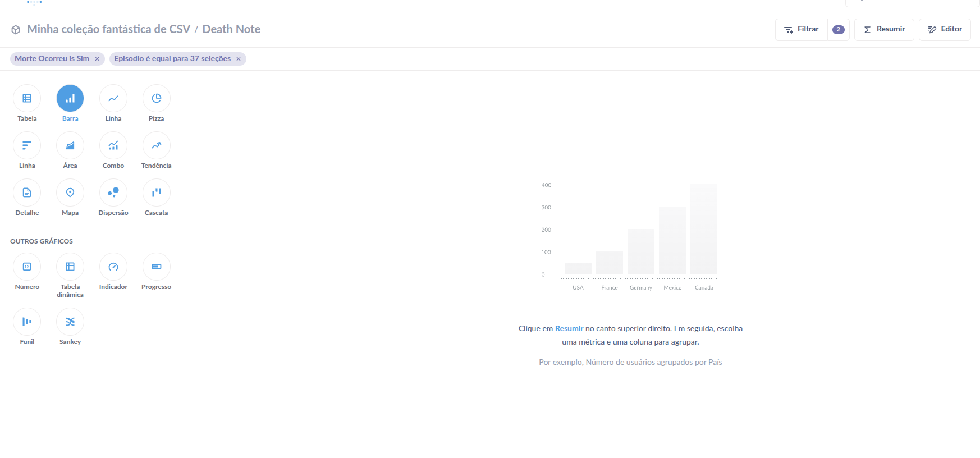The width and height of the screenshot is (980, 458).
Task: Choose the Tabela dinâmica pivot table
Action: 70,267
